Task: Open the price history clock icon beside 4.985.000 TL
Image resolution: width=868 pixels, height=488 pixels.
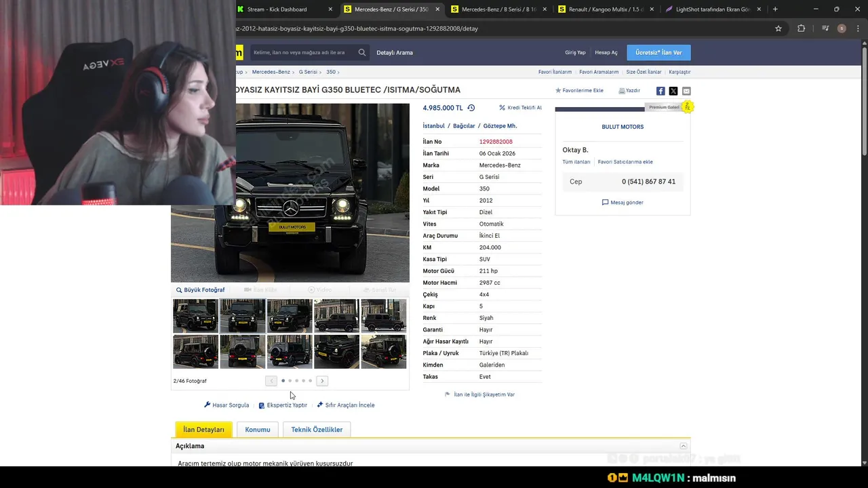Action: 471,108
